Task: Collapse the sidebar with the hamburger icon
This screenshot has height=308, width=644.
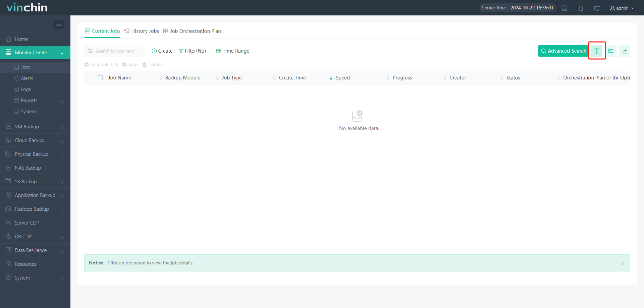Action: (59, 25)
